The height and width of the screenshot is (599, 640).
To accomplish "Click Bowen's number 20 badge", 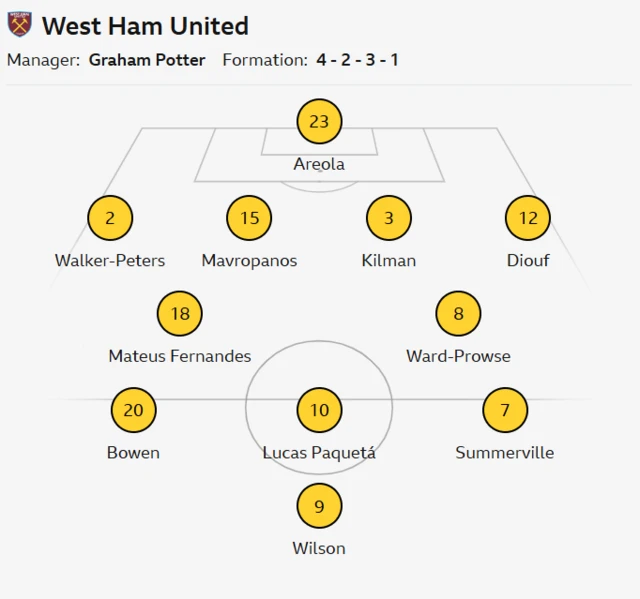I will tap(133, 410).
